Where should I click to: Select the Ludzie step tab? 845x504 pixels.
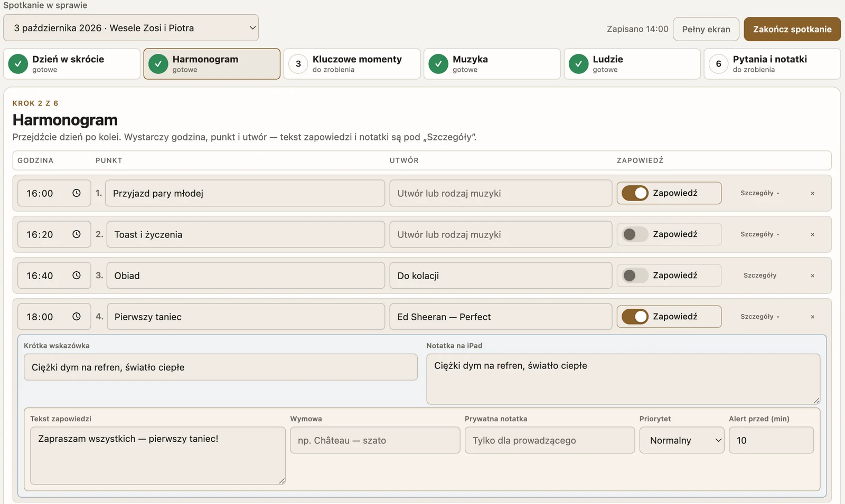632,64
